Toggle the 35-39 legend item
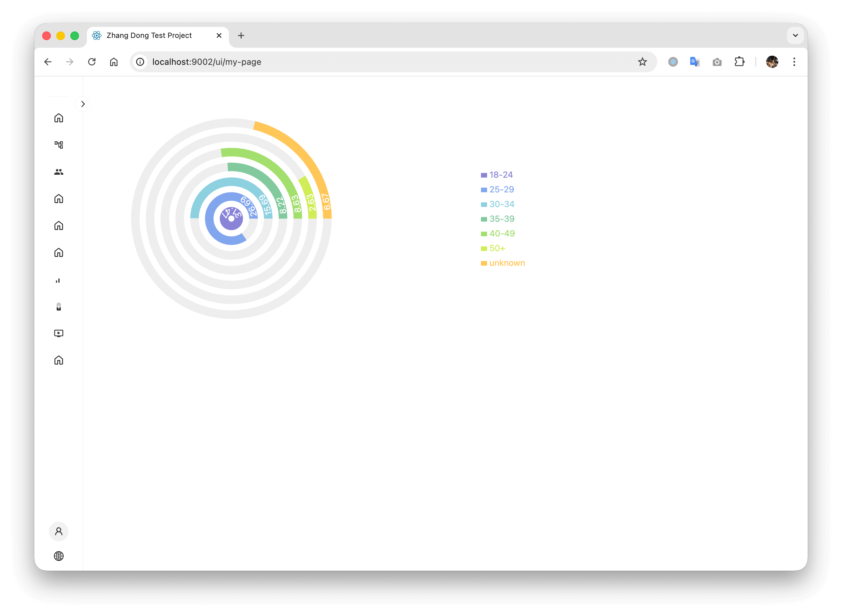The height and width of the screenshot is (616, 842). [498, 219]
